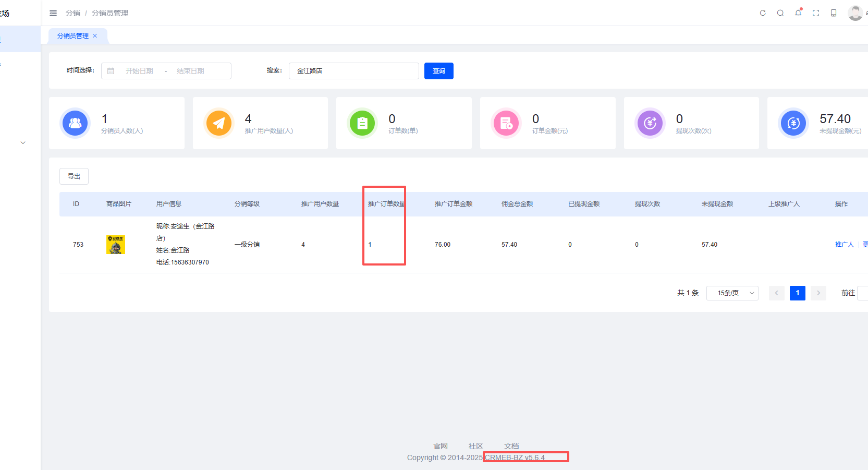
Task: Click the 导出 export button
Action: pos(74,176)
